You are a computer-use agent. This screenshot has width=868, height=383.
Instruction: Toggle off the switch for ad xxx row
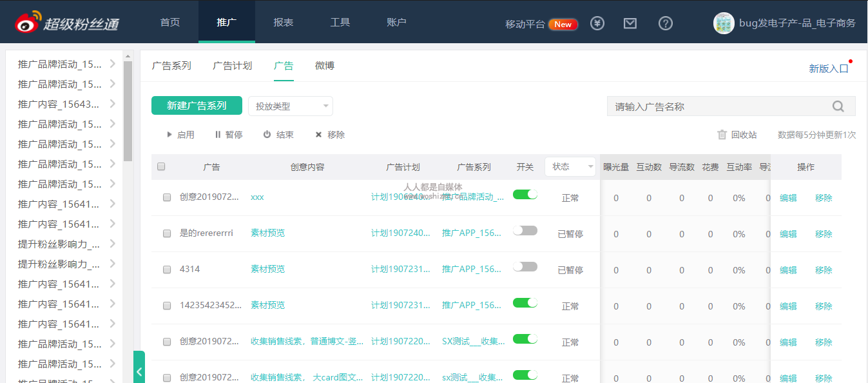click(x=525, y=194)
